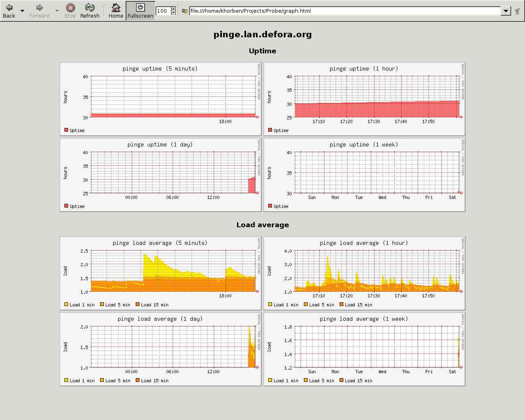Increase zoom level with the up stepper arrow
The height and width of the screenshot is (420, 525).
pyautogui.click(x=173, y=9)
